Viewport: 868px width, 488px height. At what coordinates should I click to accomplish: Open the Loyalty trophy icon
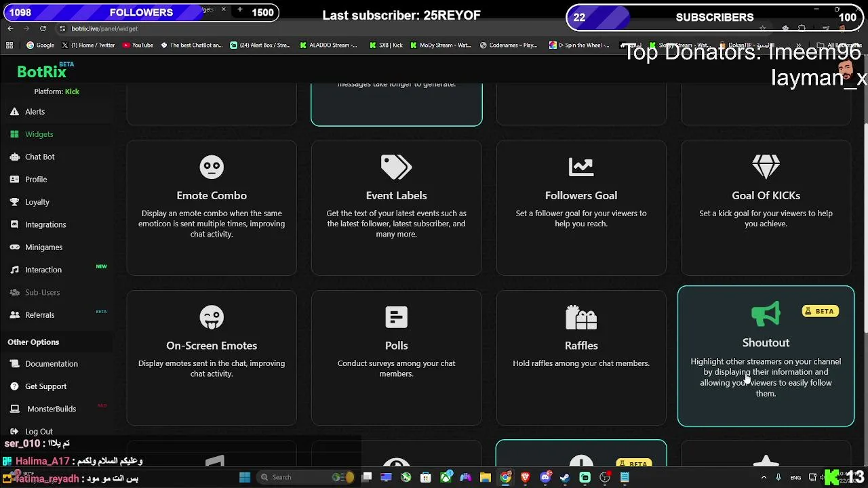pyautogui.click(x=14, y=202)
